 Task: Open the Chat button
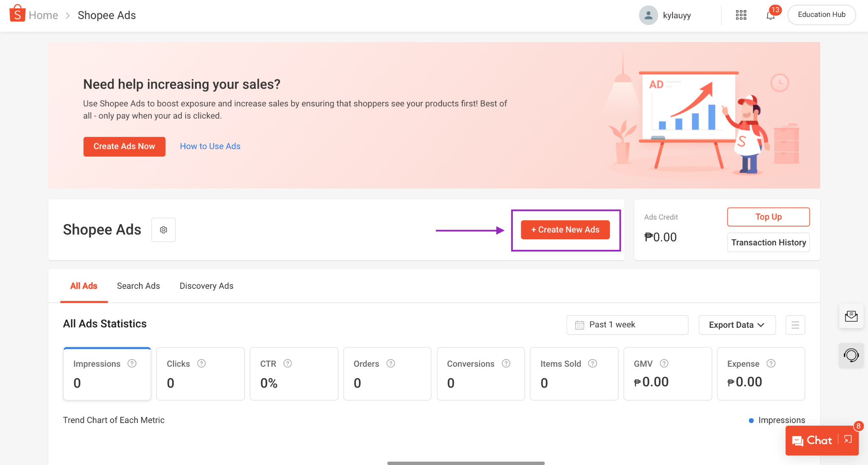[x=812, y=440]
